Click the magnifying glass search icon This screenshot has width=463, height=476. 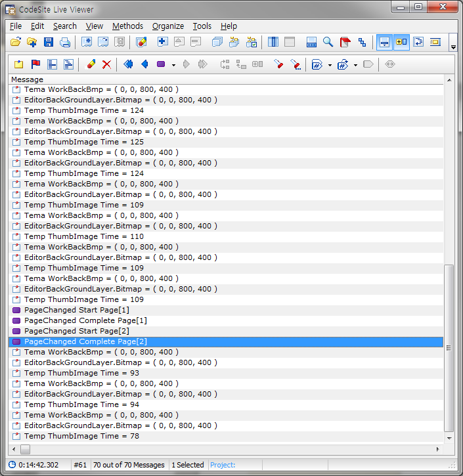pos(328,43)
